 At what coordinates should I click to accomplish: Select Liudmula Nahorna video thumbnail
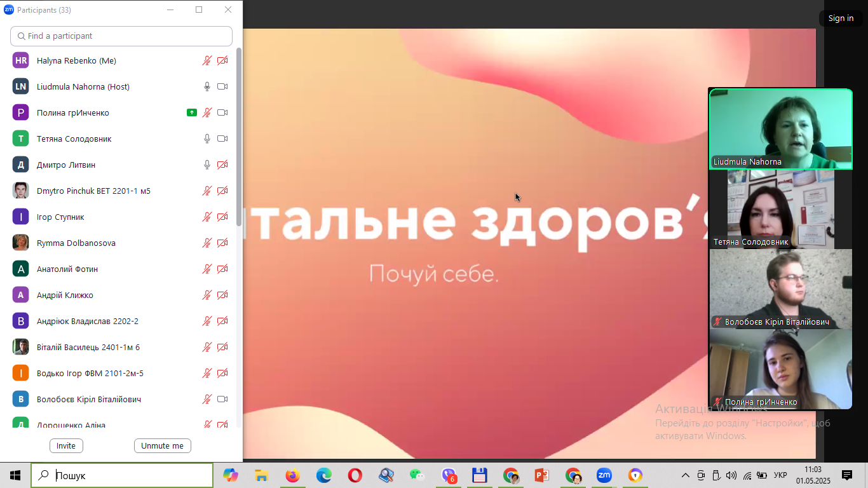[x=780, y=129]
